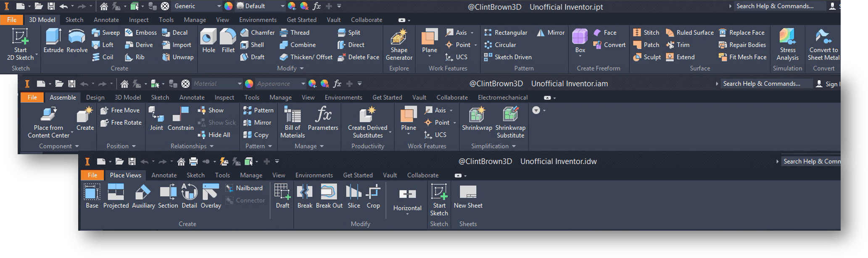Viewport: 868px width, 258px height.
Task: Select the Detail view tool
Action: click(189, 197)
